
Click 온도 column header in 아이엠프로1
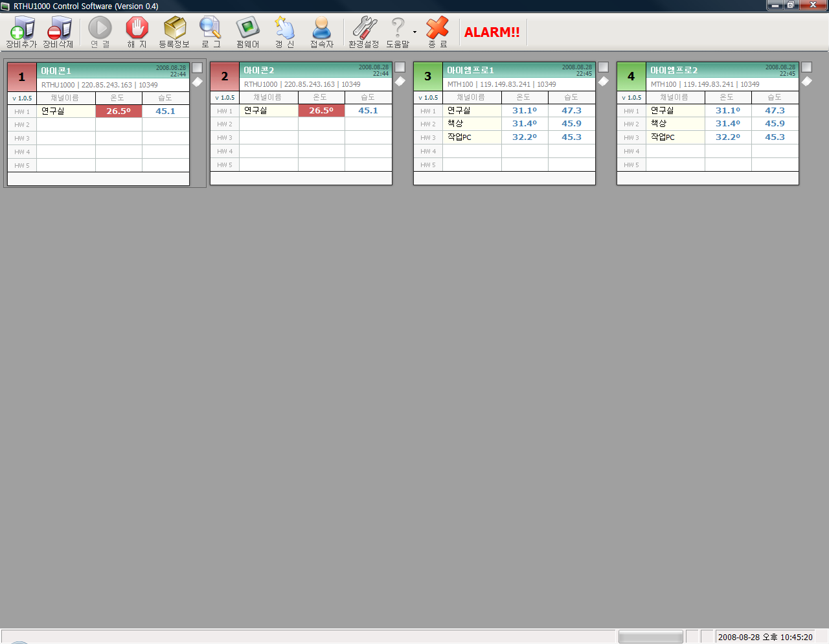(525, 97)
